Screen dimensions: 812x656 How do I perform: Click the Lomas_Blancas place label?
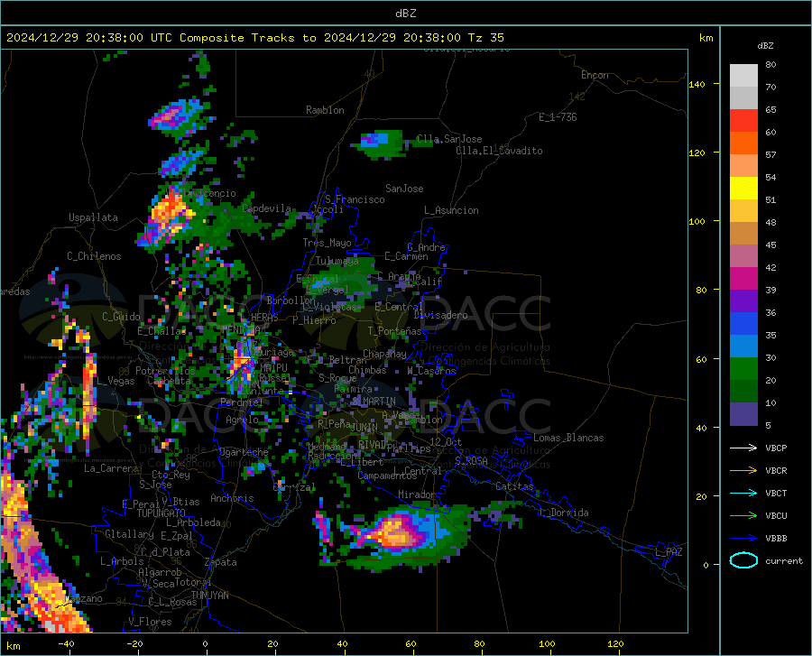(x=568, y=438)
